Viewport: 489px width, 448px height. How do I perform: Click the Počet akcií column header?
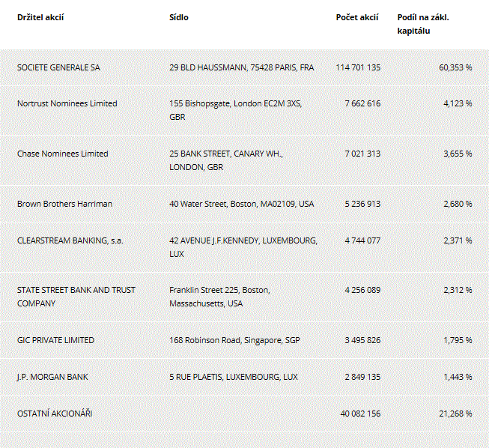click(357, 17)
